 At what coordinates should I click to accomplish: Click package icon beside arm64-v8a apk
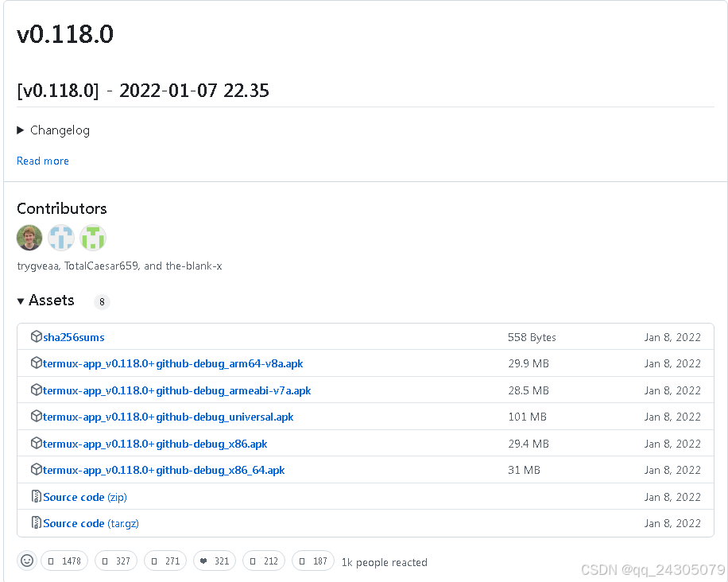click(x=37, y=363)
